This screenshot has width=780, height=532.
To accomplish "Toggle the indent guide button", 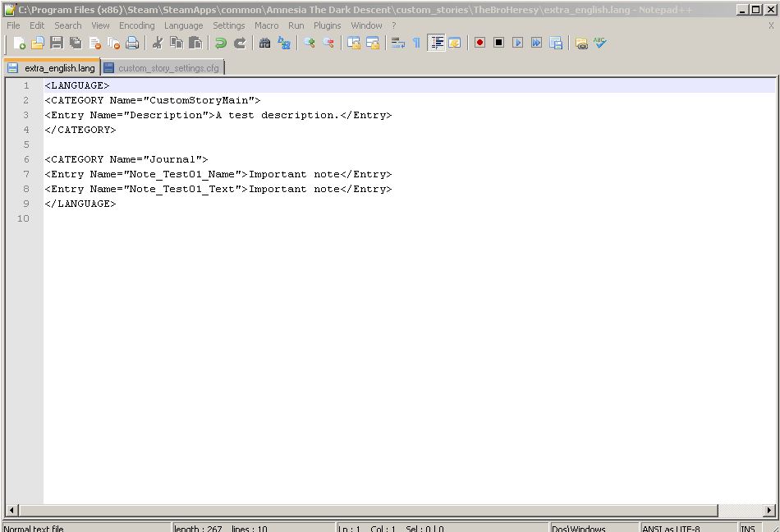I will tap(437, 43).
